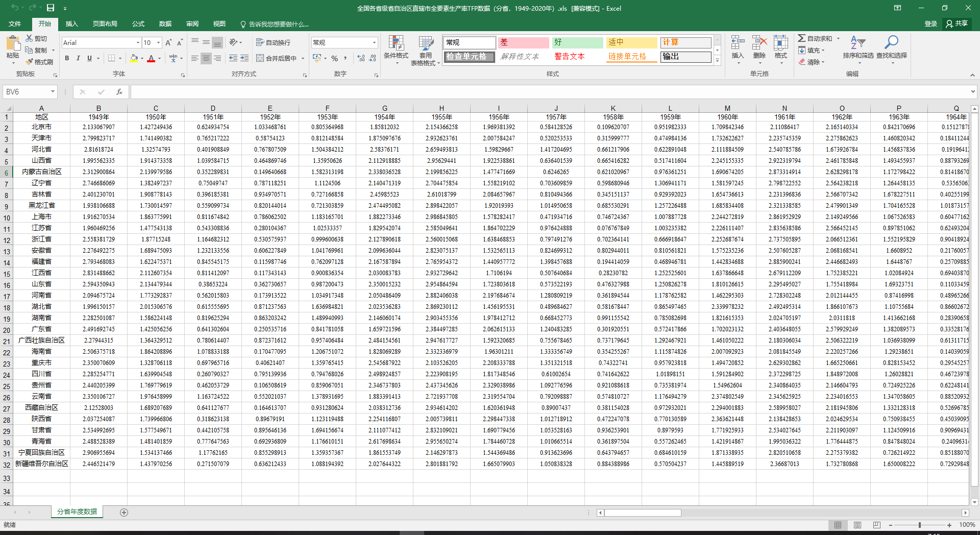The image size is (980, 535).
Task: Toggle Bold formatting
Action: [67, 58]
